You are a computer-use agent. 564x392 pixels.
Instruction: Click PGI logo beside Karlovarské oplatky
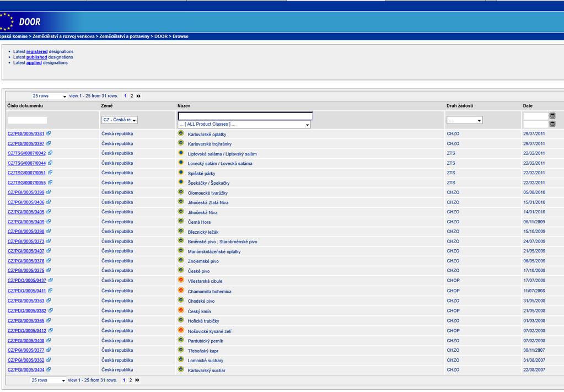pos(181,133)
